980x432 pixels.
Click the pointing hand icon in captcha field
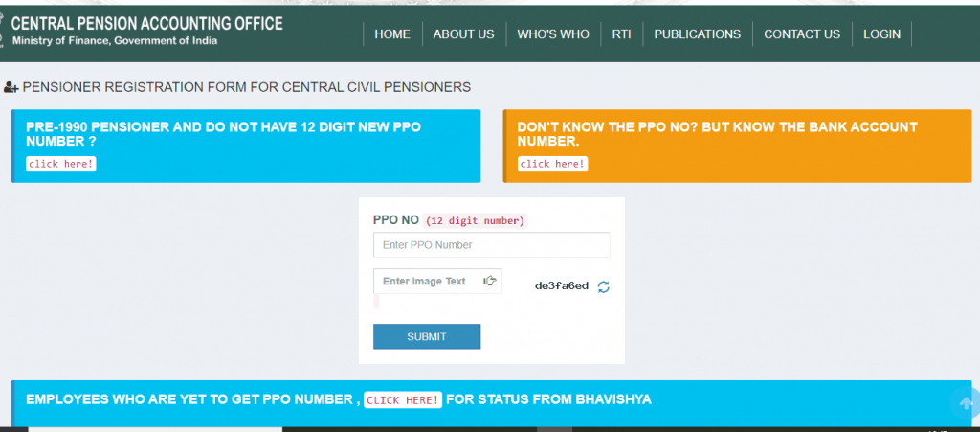point(490,281)
